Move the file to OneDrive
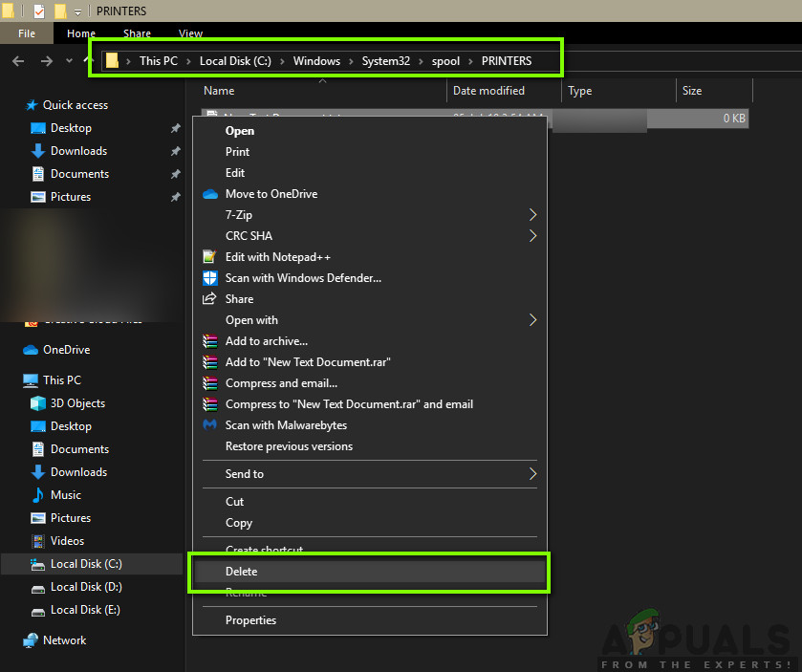802x672 pixels. click(271, 193)
